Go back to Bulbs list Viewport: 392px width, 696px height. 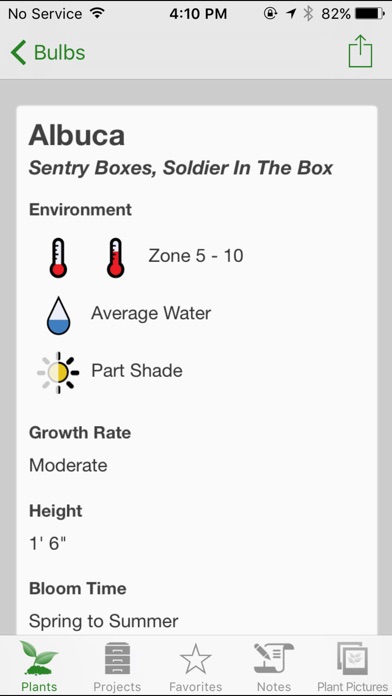[48, 52]
